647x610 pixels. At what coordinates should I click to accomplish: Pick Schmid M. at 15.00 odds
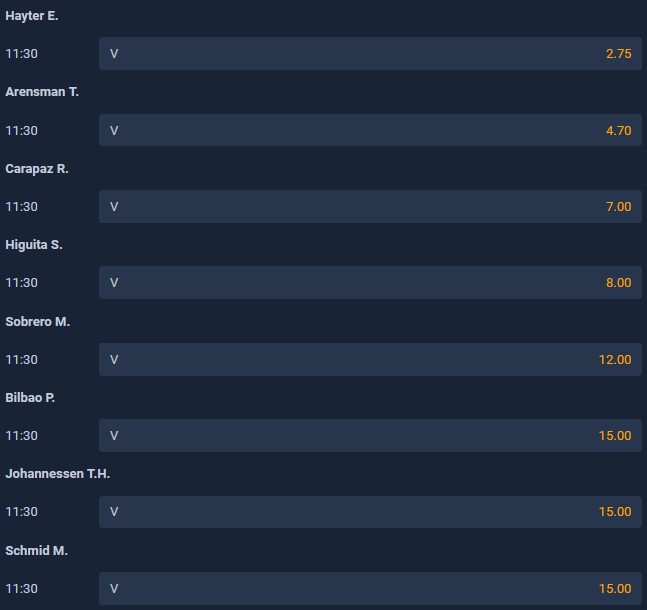370,588
